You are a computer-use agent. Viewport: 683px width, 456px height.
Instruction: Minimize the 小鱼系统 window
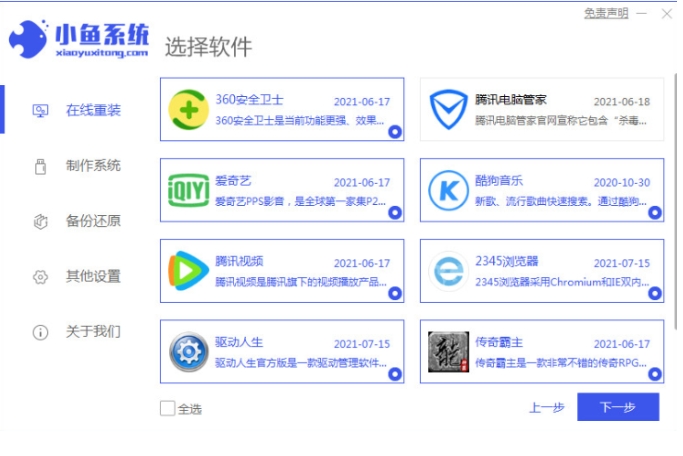click(x=641, y=14)
